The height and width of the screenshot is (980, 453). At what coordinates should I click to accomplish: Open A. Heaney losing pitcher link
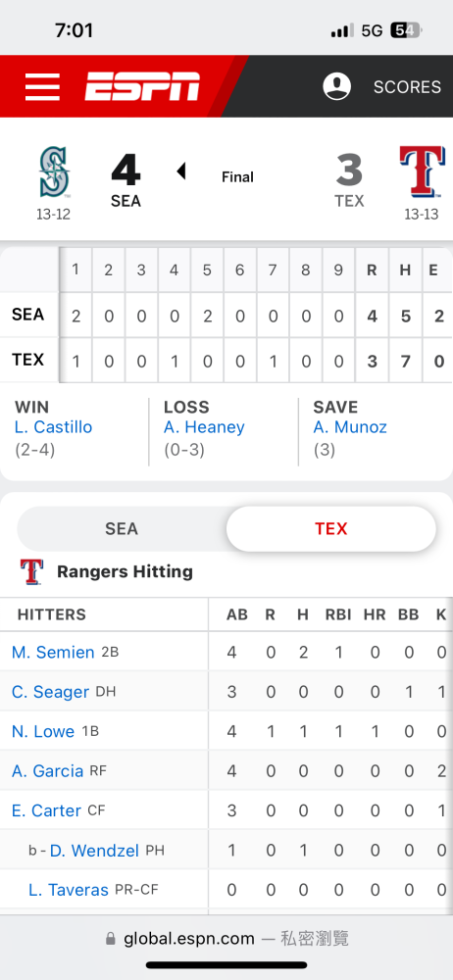pyautogui.click(x=204, y=427)
